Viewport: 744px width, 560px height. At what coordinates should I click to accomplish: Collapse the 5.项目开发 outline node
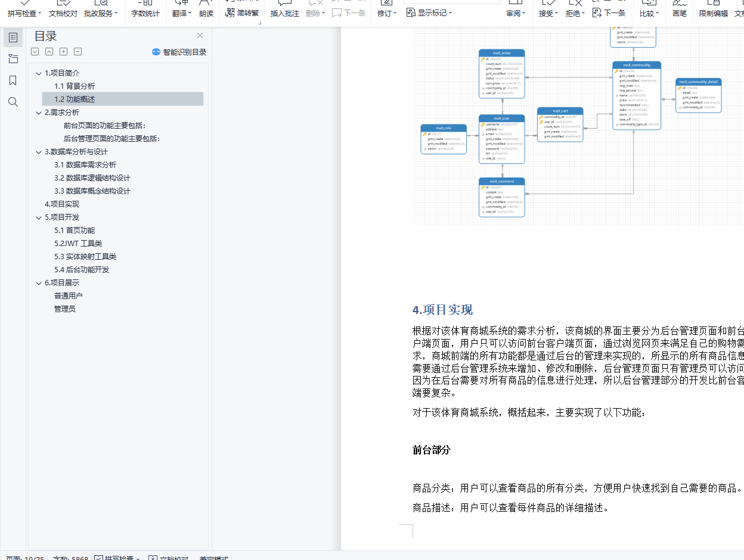[x=39, y=217]
